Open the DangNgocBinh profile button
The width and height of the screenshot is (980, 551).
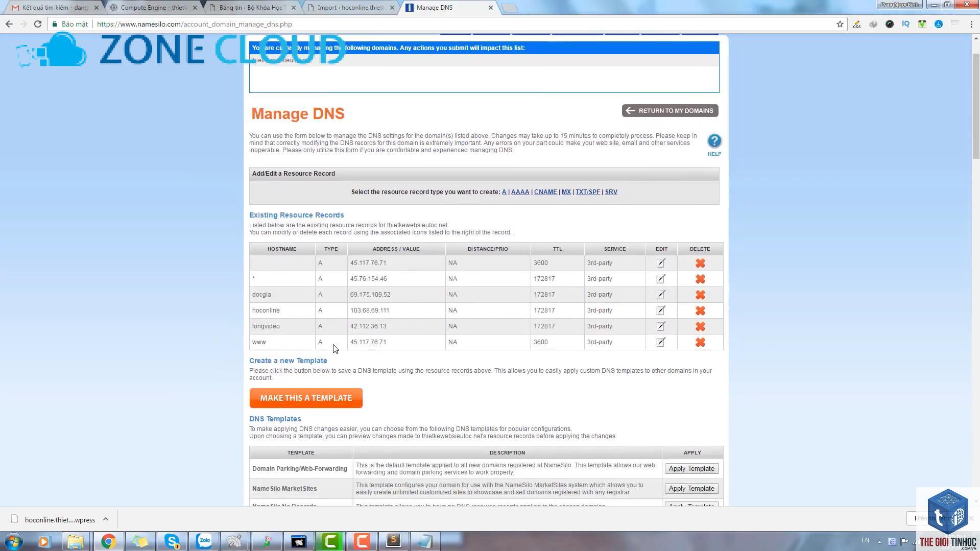(900, 5)
